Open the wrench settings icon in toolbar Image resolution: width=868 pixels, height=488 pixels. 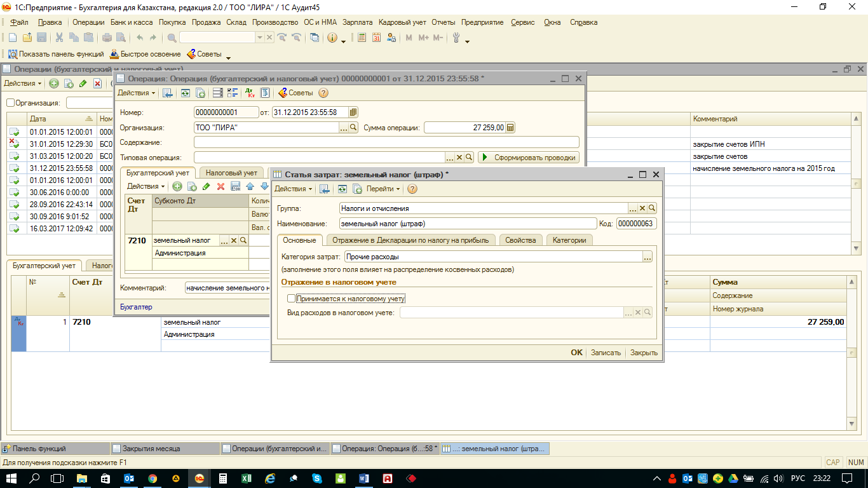tap(456, 37)
